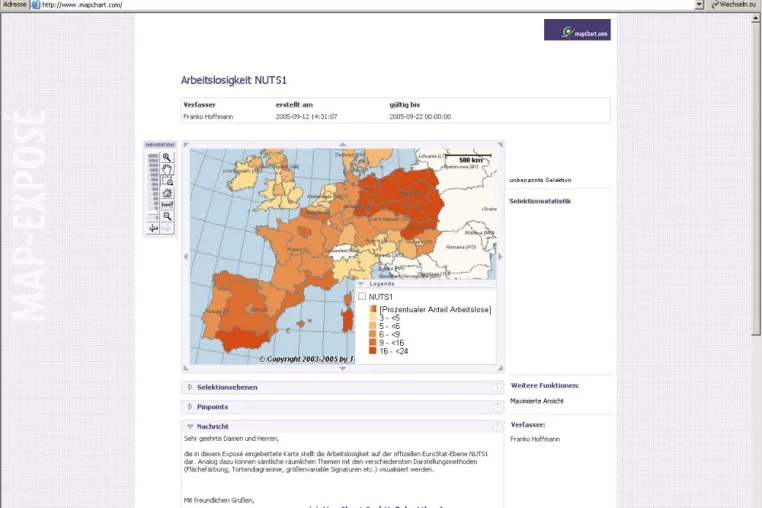
Task: Click the creation date 2005-09-12 14:31:07
Action: tap(306, 117)
